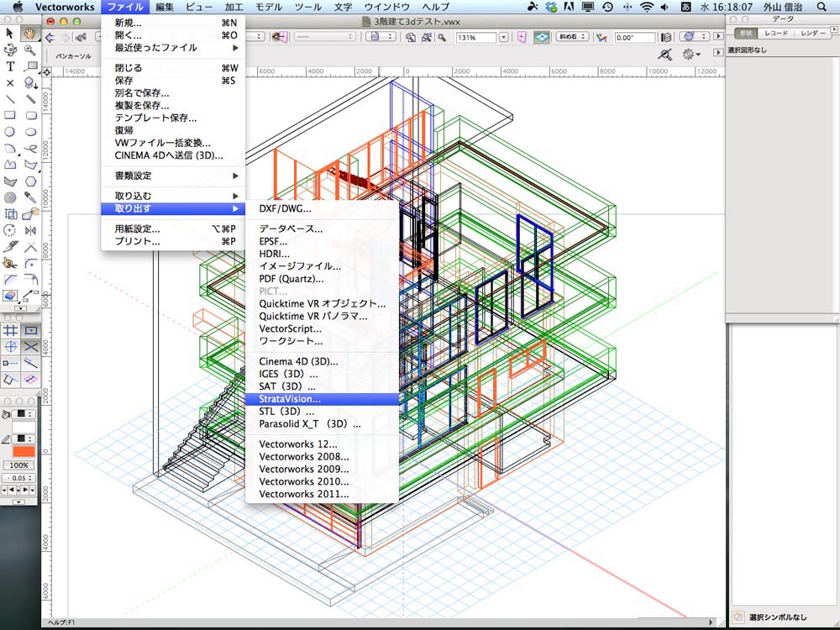This screenshot has width=840, height=630.
Task: Select the Rotate tool
Action: coord(9,230)
